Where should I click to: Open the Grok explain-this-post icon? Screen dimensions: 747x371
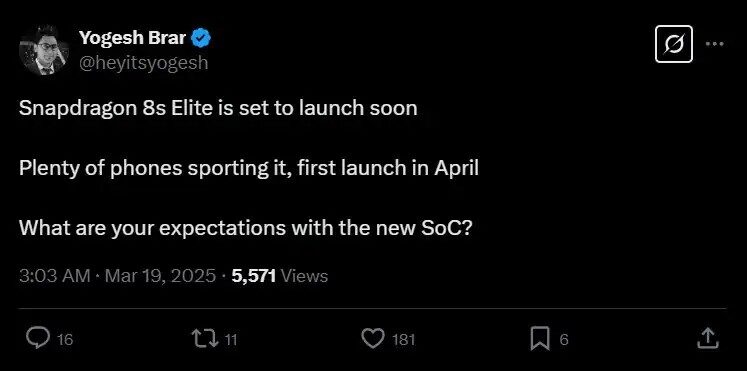[674, 44]
